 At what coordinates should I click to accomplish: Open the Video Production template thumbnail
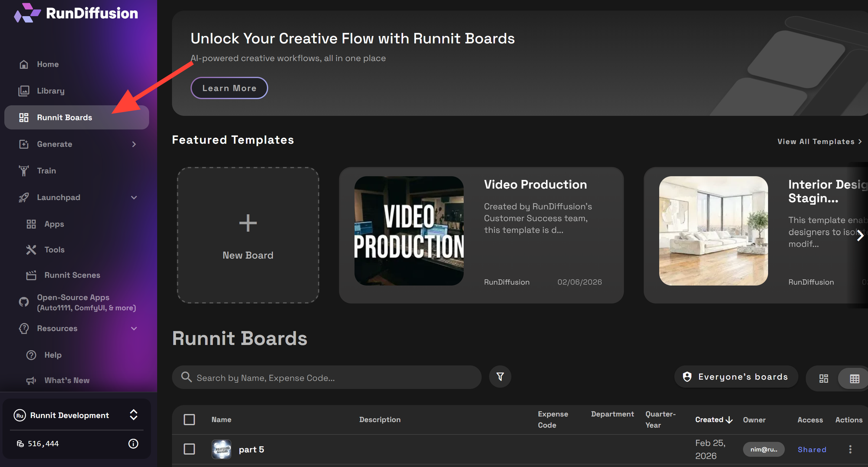tap(409, 231)
